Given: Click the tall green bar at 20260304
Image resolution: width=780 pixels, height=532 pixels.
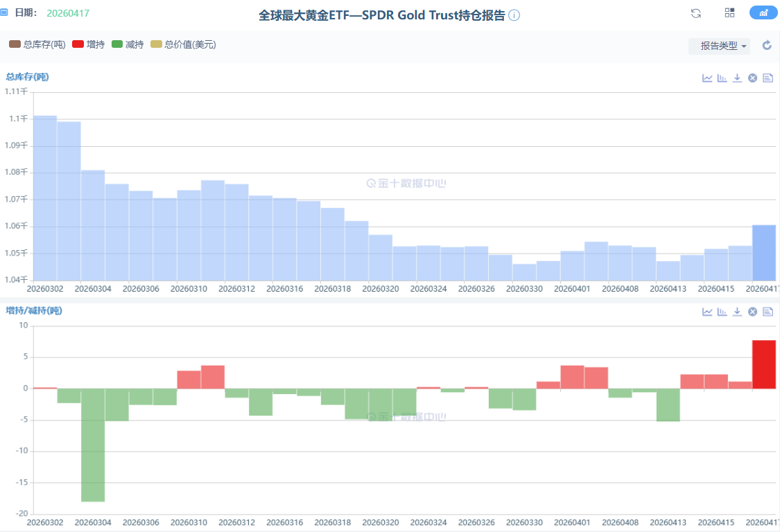Looking at the screenshot, I should [x=93, y=445].
